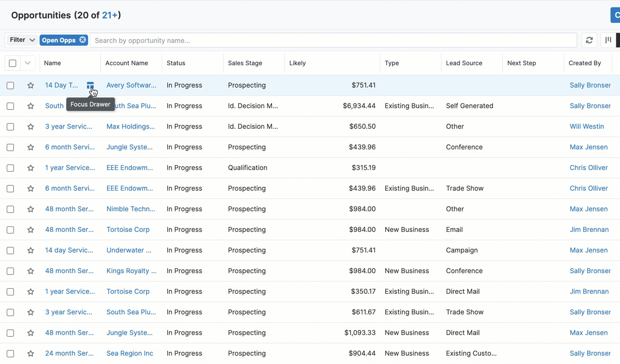Screen dimensions: 620x364
Task: Favorite the Avery Software opportunity star
Action: tap(31, 85)
